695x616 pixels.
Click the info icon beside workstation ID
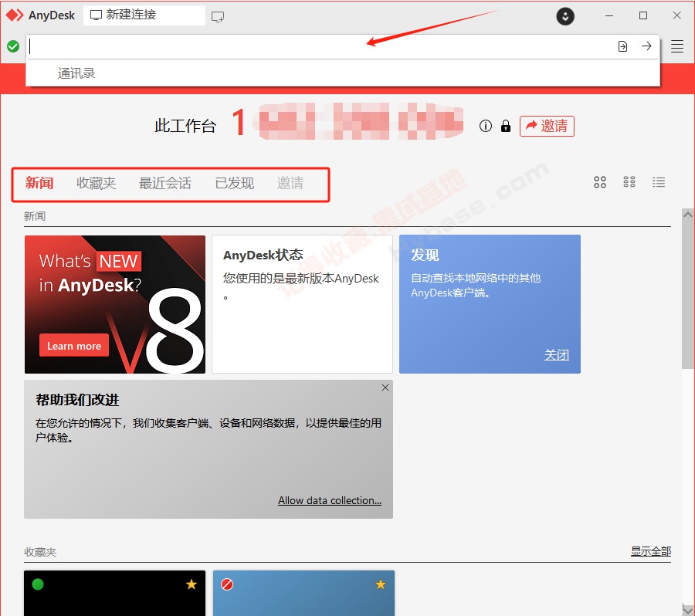point(486,127)
